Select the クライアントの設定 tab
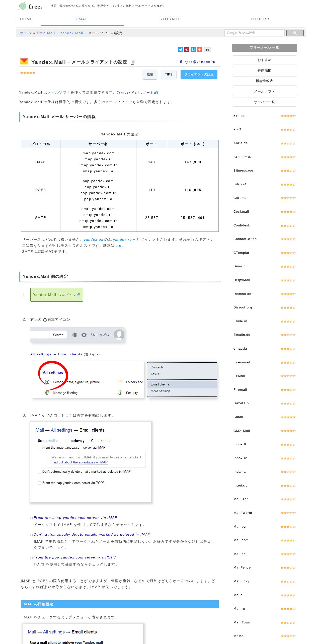This screenshot has width=322, height=644. [x=199, y=74]
